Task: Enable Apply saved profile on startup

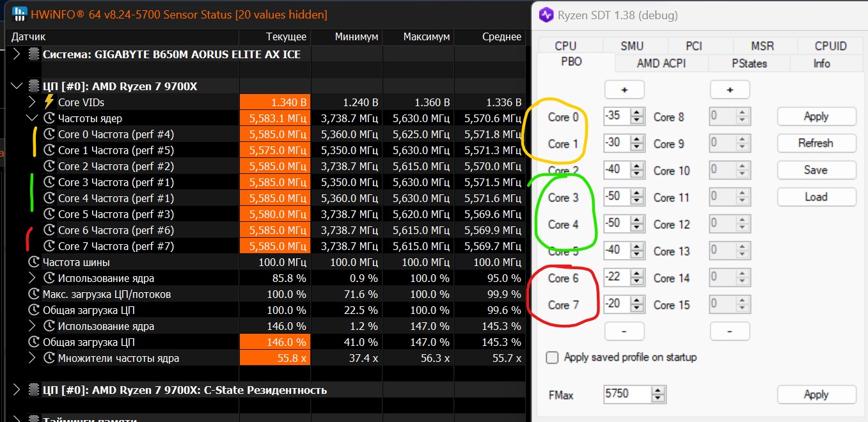Action: pyautogui.click(x=552, y=357)
